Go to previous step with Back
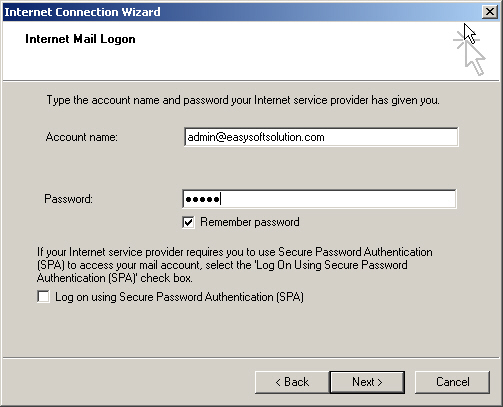The image size is (503, 407). click(x=292, y=382)
